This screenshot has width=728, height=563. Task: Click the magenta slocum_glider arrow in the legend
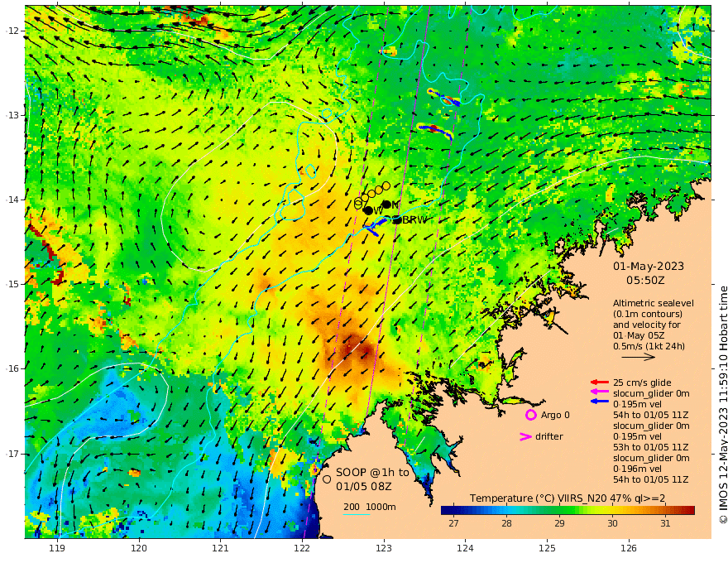600,392
